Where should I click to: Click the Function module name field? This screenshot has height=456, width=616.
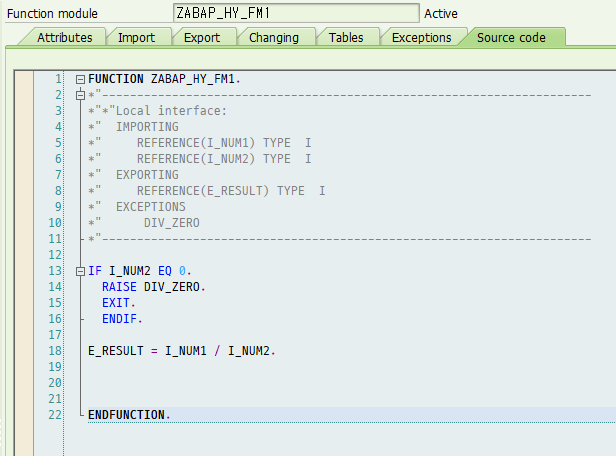point(296,13)
